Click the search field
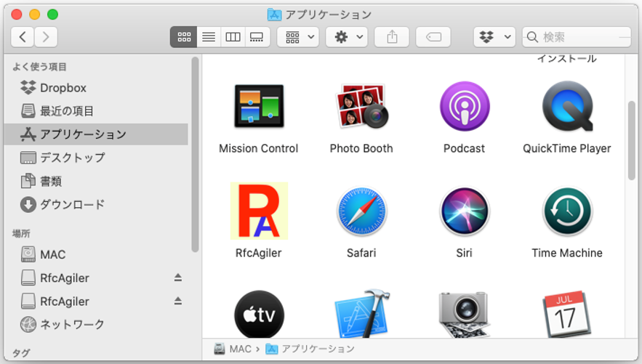This screenshot has height=364, width=642. tap(577, 37)
